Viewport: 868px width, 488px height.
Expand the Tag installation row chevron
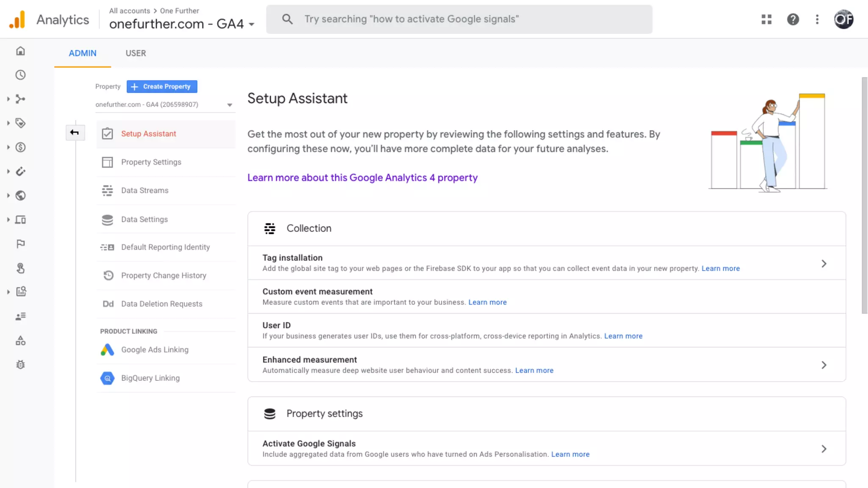823,263
